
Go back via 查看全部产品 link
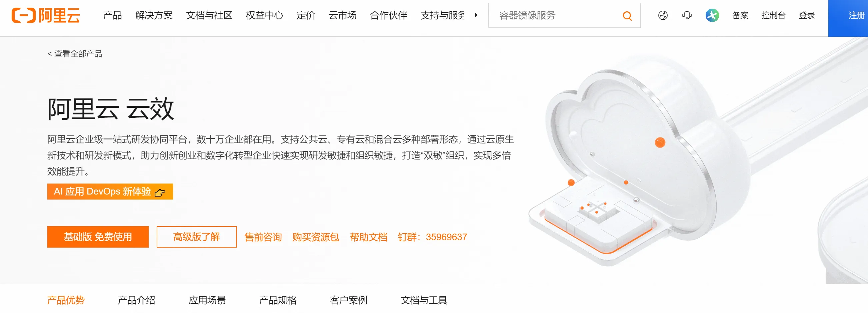point(74,54)
